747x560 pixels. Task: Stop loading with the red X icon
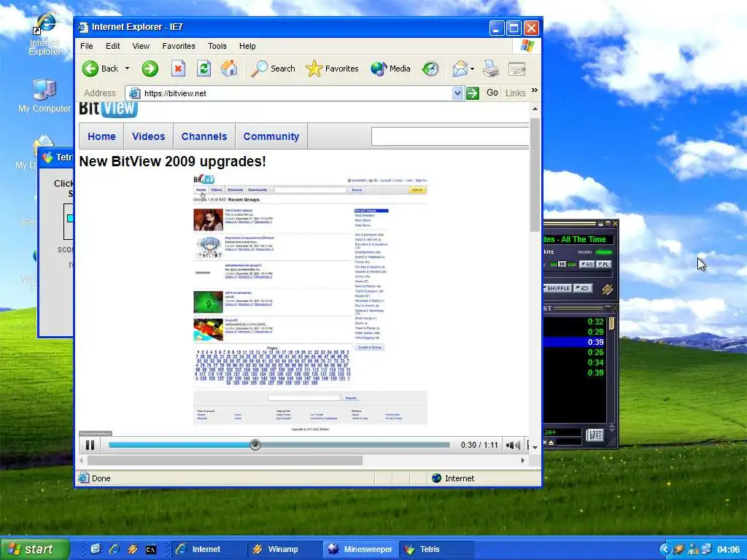click(178, 69)
